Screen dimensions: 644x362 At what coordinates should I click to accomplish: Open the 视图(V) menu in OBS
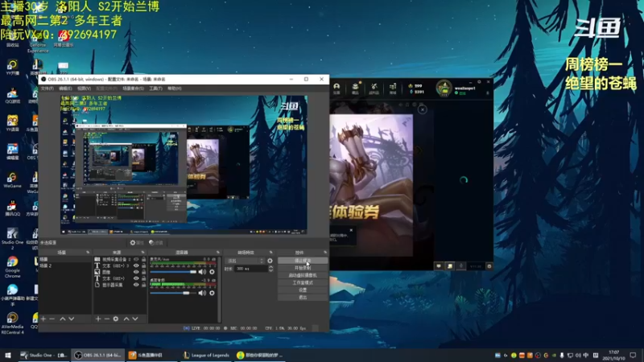point(84,88)
